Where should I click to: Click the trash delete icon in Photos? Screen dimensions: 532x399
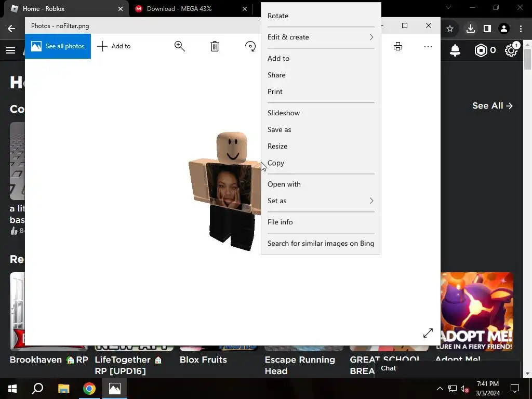pos(215,46)
